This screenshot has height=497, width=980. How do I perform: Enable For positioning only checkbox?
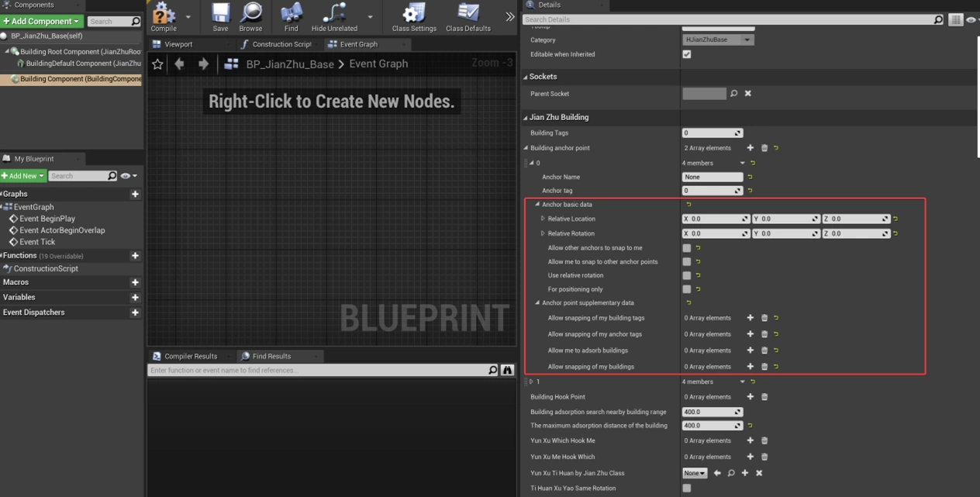tap(687, 289)
